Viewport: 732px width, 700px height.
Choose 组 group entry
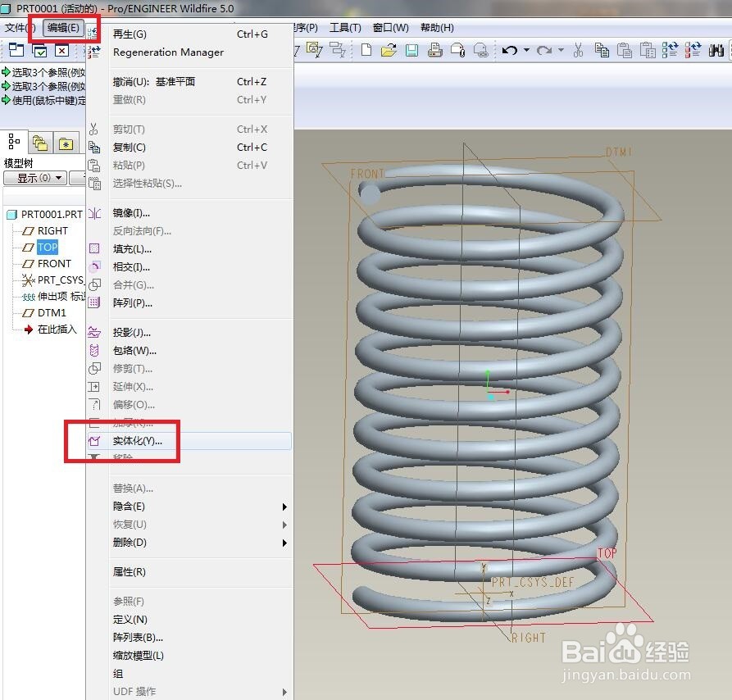pyautogui.click(x=189, y=674)
